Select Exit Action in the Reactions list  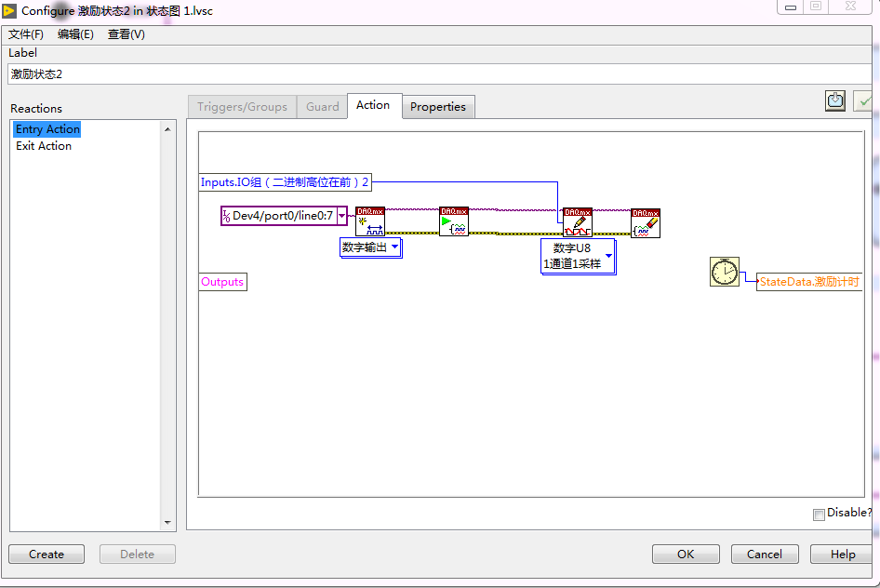(43, 146)
